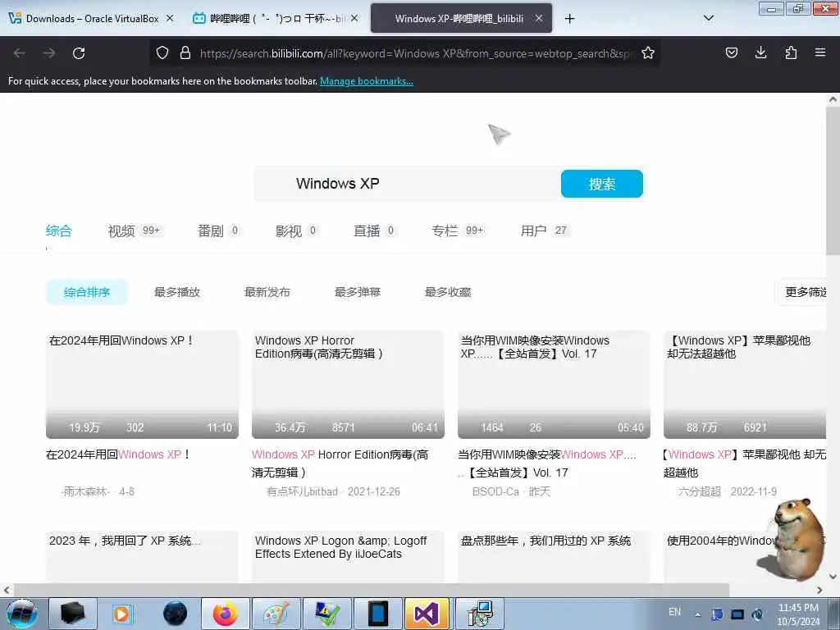
Task: Switch to the 哔哩哔哩 homepage tab
Action: click(276, 18)
